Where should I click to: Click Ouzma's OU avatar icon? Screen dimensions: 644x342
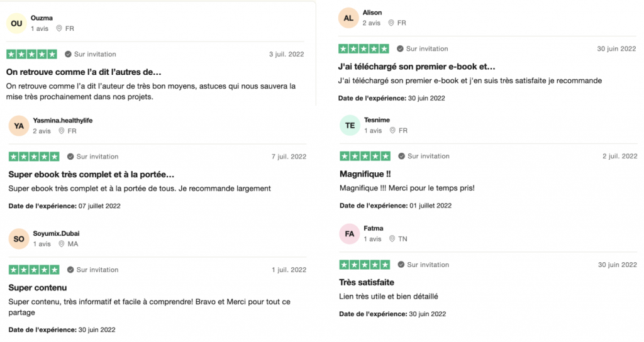tap(17, 23)
